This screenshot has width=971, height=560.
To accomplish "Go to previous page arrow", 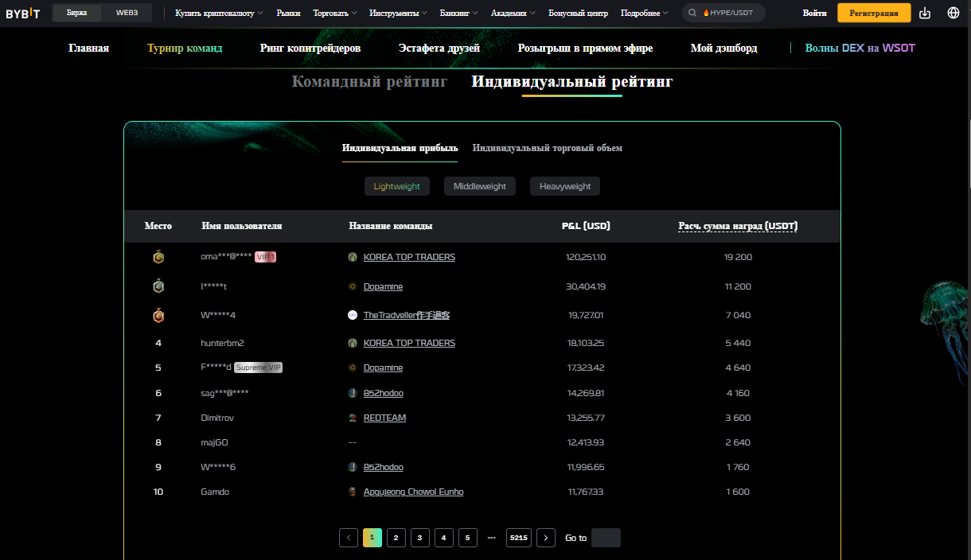I will pyautogui.click(x=349, y=538).
